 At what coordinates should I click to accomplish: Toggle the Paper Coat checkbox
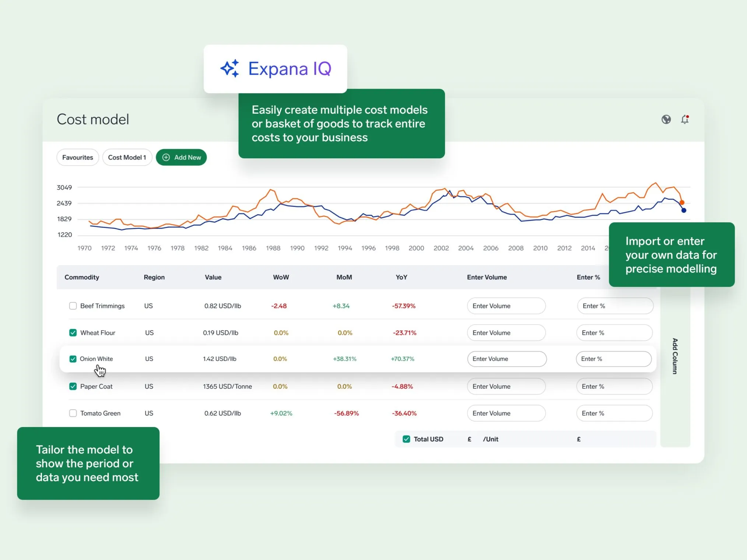click(73, 387)
